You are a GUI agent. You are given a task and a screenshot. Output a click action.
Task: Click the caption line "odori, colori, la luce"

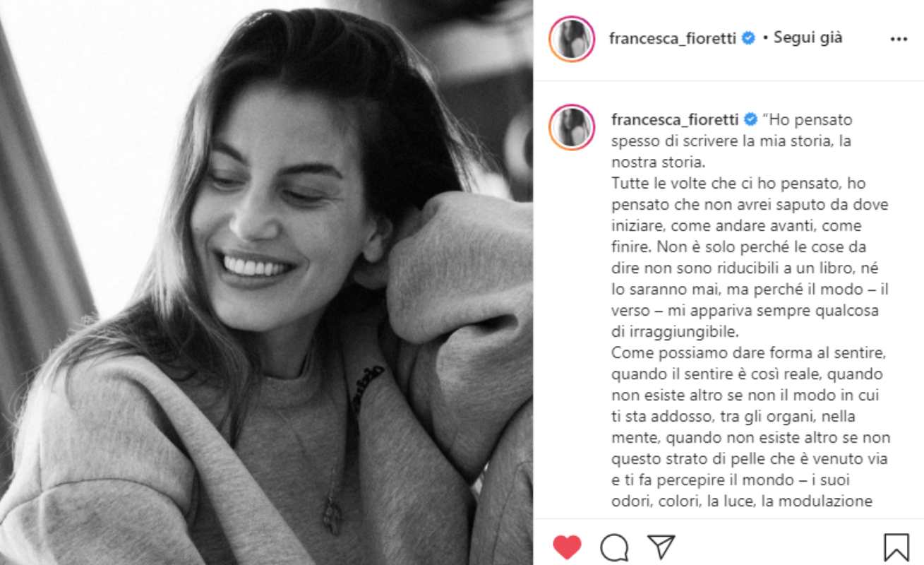tap(743, 501)
